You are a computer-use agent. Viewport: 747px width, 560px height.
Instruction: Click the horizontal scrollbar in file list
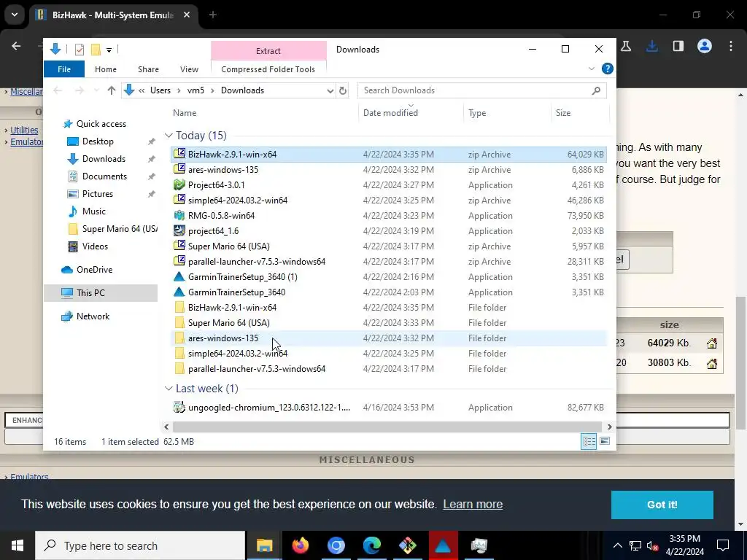tap(388, 427)
